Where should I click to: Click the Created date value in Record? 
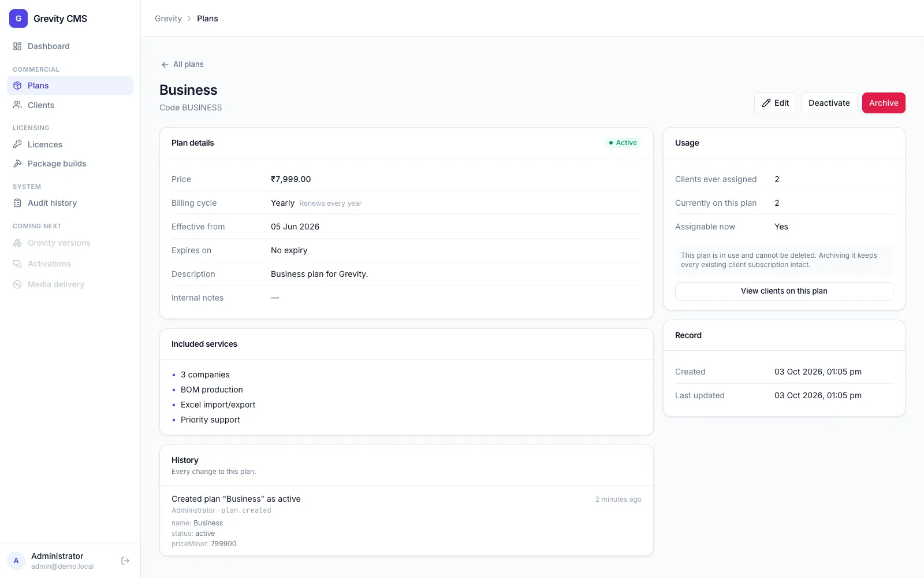(818, 372)
